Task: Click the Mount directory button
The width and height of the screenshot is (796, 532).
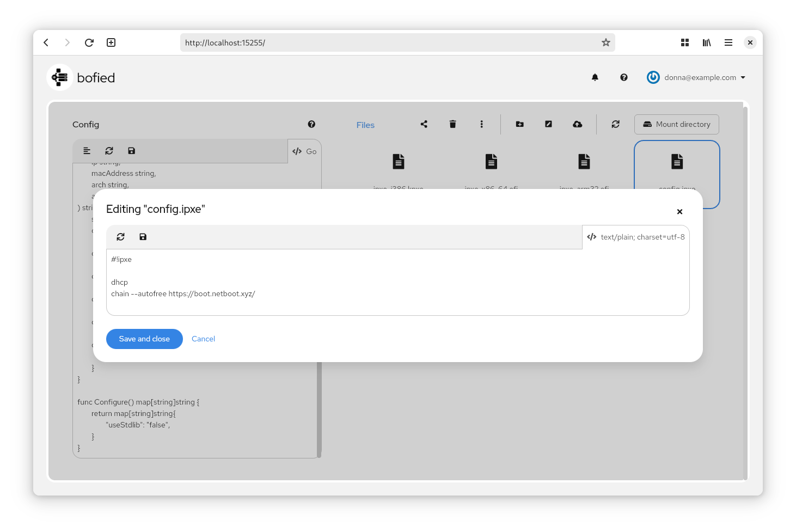Action: click(x=676, y=124)
